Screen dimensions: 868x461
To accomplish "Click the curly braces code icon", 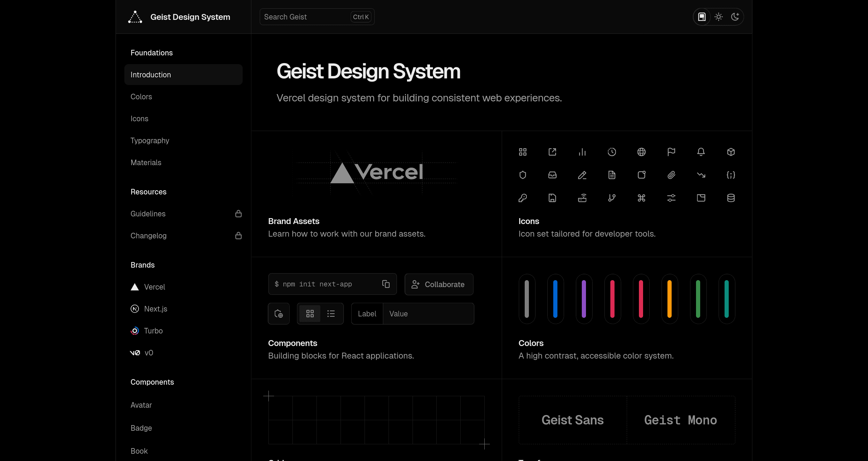I will pos(731,175).
